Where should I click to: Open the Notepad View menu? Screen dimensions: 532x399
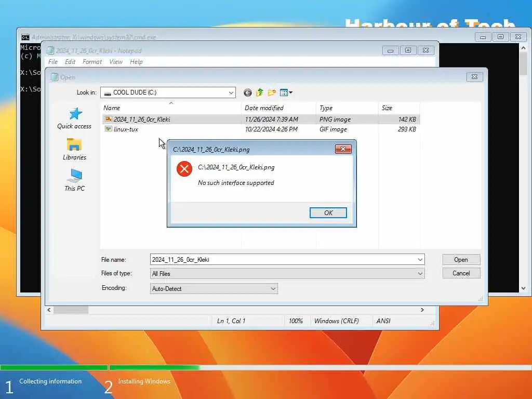coord(116,62)
